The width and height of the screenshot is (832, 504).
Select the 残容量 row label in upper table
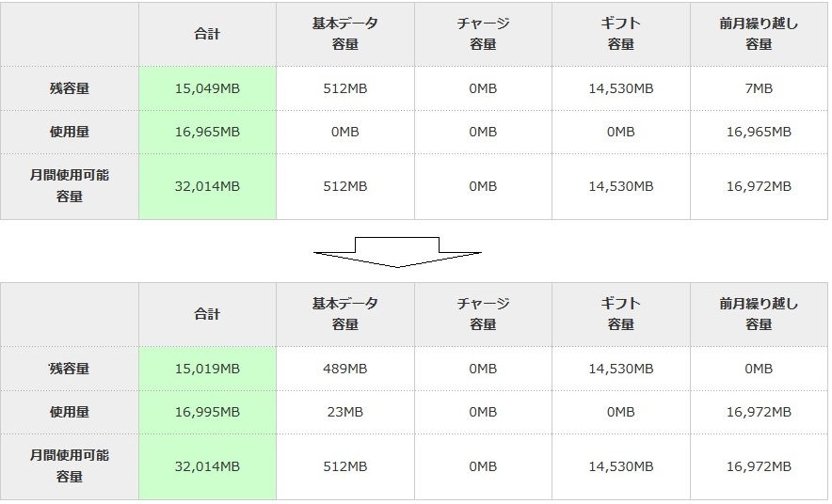(70, 88)
